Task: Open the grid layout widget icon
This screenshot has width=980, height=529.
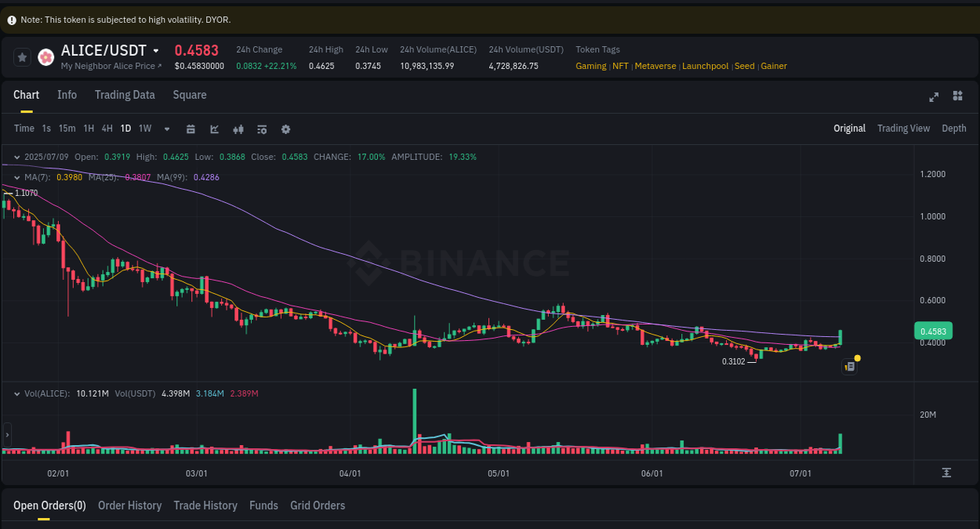Action: (x=957, y=96)
